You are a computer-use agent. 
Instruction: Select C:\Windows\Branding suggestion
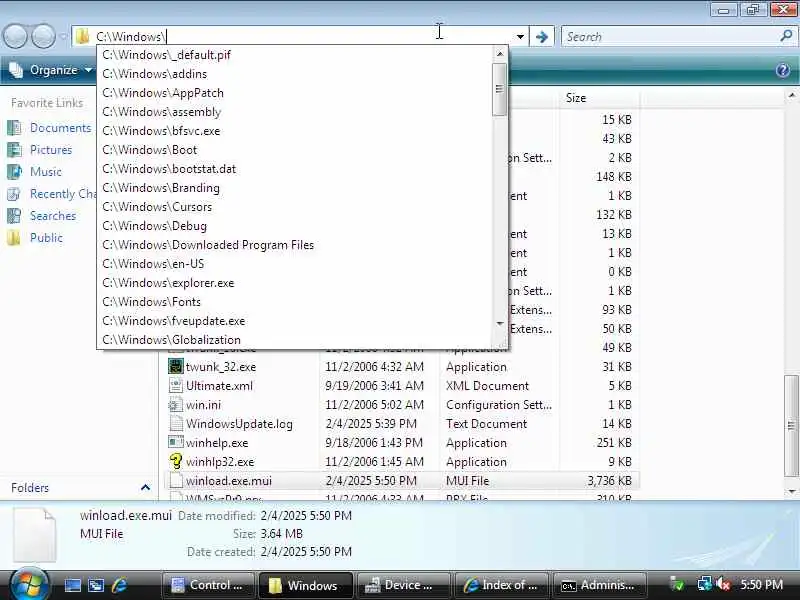pyautogui.click(x=295, y=188)
